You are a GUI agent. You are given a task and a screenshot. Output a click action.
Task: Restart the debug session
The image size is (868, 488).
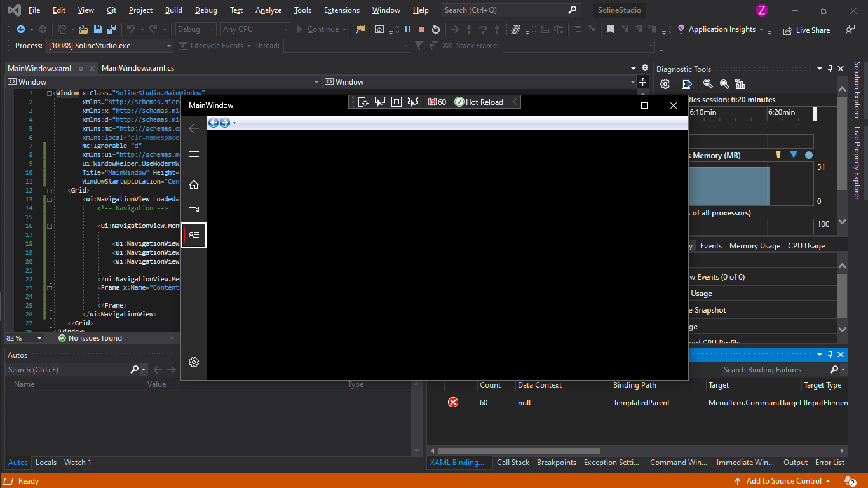(436, 29)
